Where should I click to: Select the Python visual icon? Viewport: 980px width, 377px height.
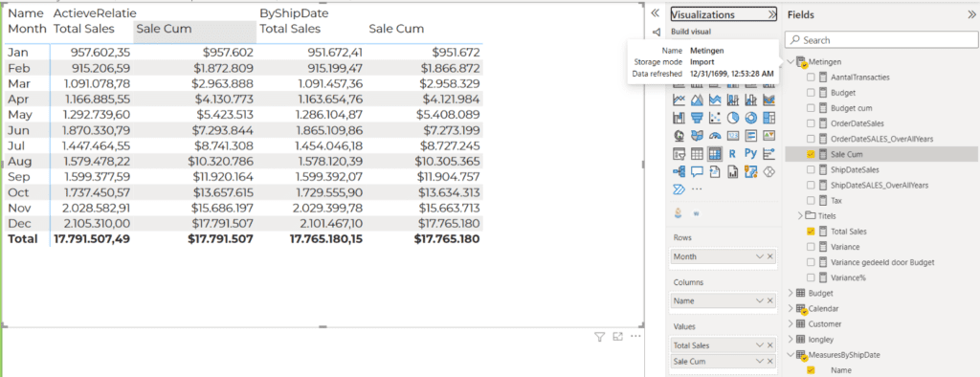(751, 153)
